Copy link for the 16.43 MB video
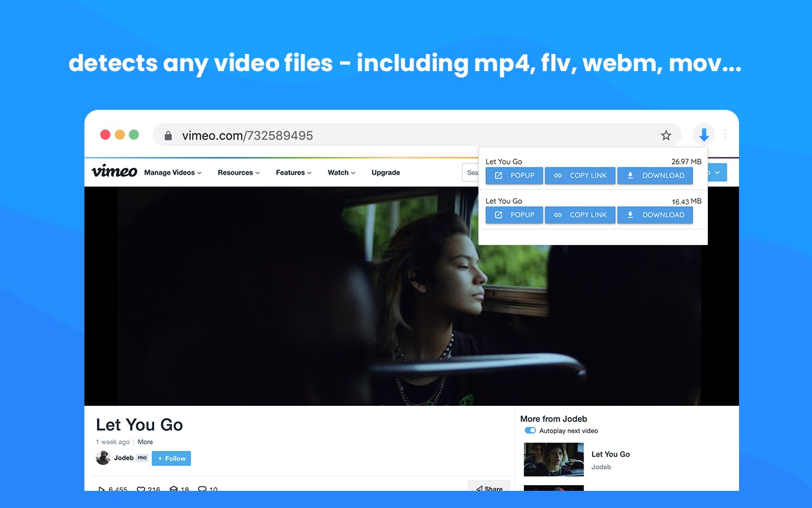This screenshot has width=812, height=508. pos(580,215)
